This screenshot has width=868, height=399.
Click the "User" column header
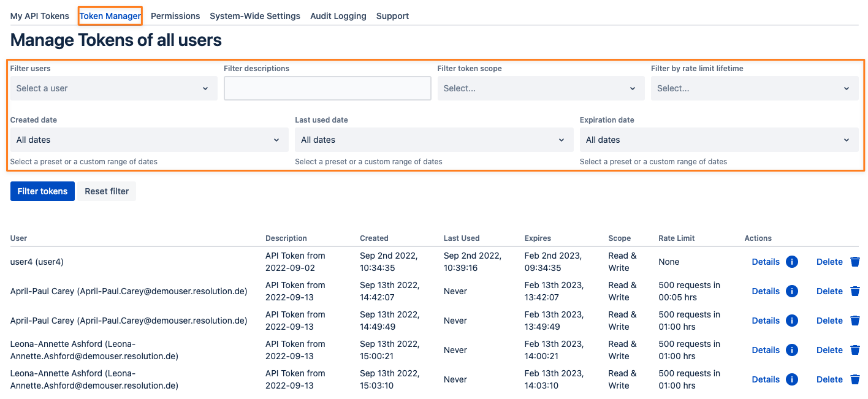[18, 238]
